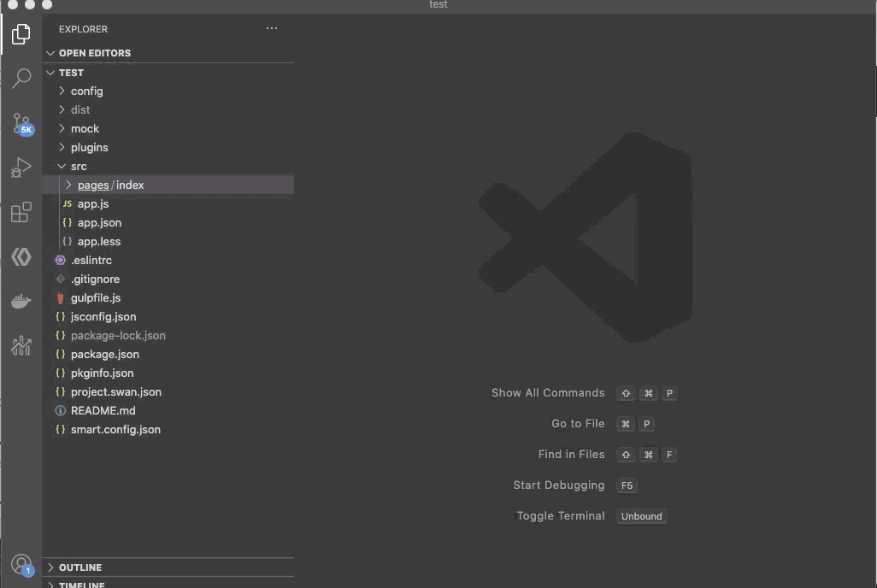
Task: Click Show All Commands label
Action: coord(548,393)
